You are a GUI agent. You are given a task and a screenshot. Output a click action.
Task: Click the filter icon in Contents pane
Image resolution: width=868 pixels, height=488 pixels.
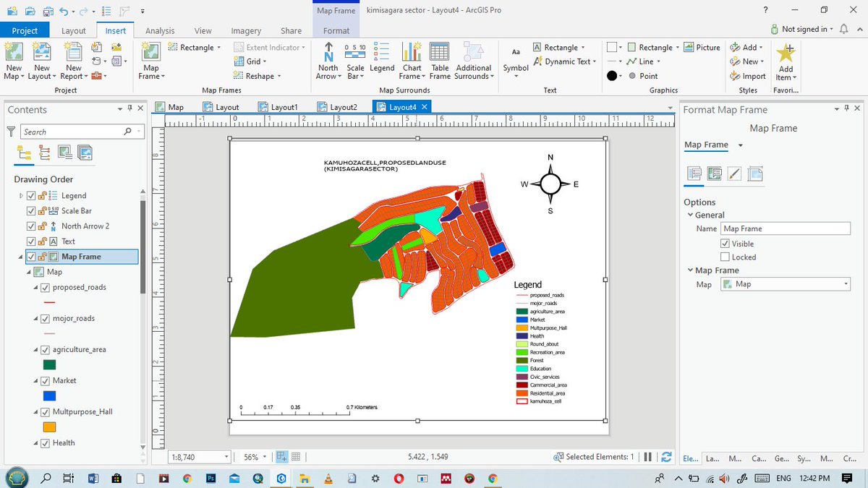(x=11, y=132)
